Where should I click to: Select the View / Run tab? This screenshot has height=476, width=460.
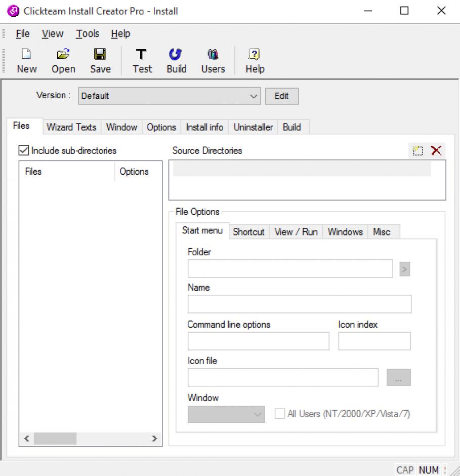point(296,232)
